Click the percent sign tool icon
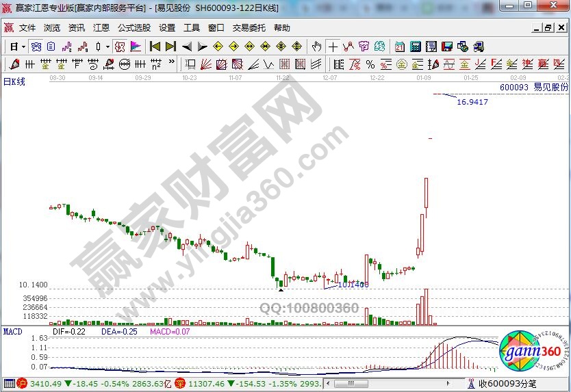Screen dimensions: 571x392 (x=370, y=64)
